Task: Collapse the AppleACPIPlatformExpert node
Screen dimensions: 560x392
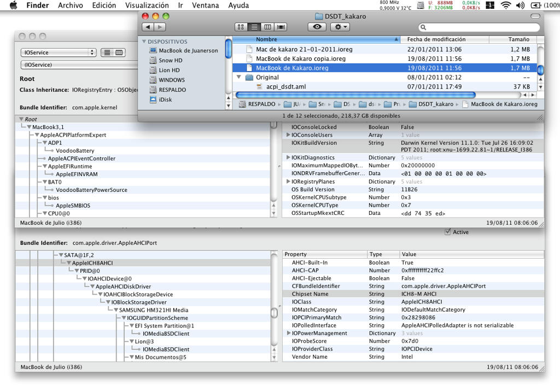Action: [x=37, y=134]
